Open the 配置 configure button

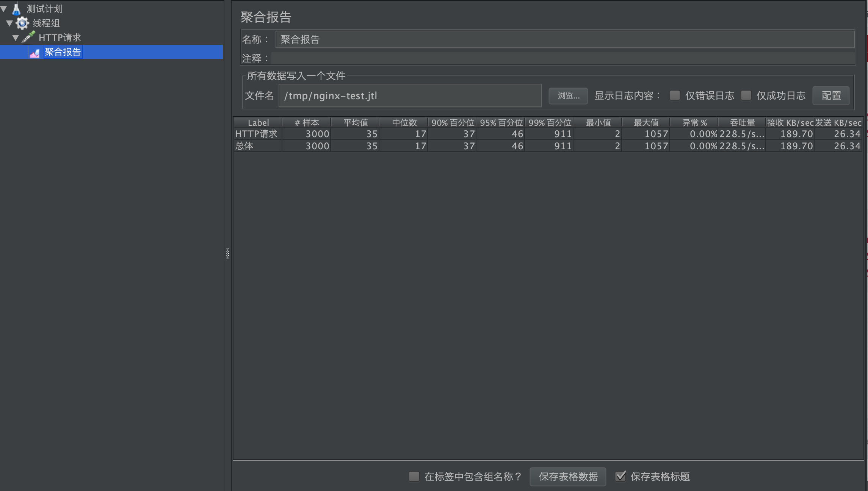click(x=831, y=96)
